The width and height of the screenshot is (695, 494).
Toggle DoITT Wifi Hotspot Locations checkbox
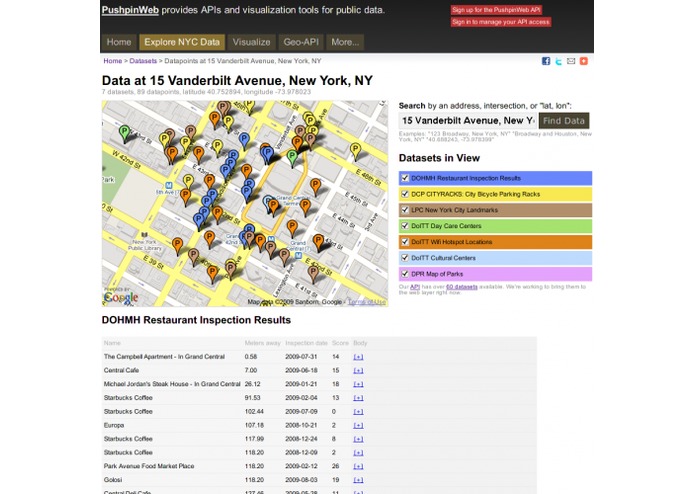point(404,242)
